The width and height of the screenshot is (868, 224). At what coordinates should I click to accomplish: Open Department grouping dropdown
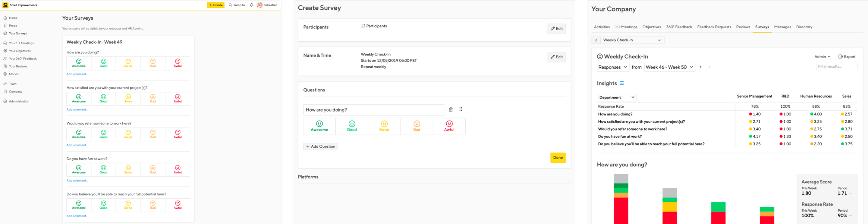617,97
